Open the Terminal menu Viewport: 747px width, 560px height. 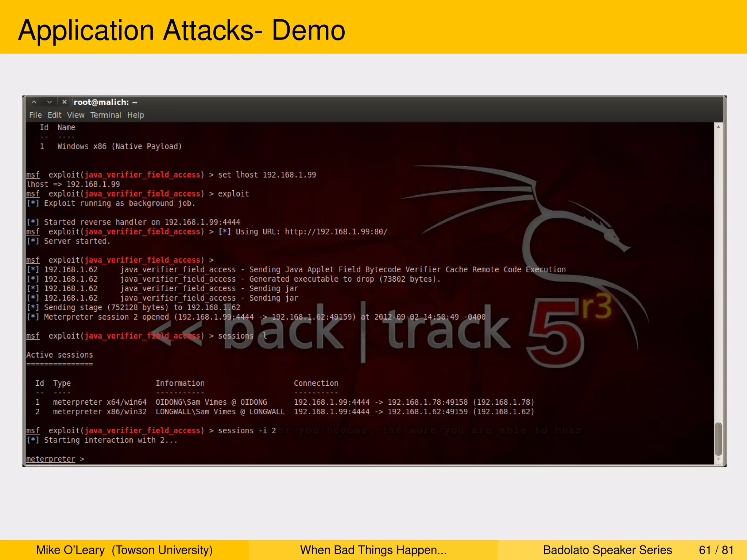106,115
